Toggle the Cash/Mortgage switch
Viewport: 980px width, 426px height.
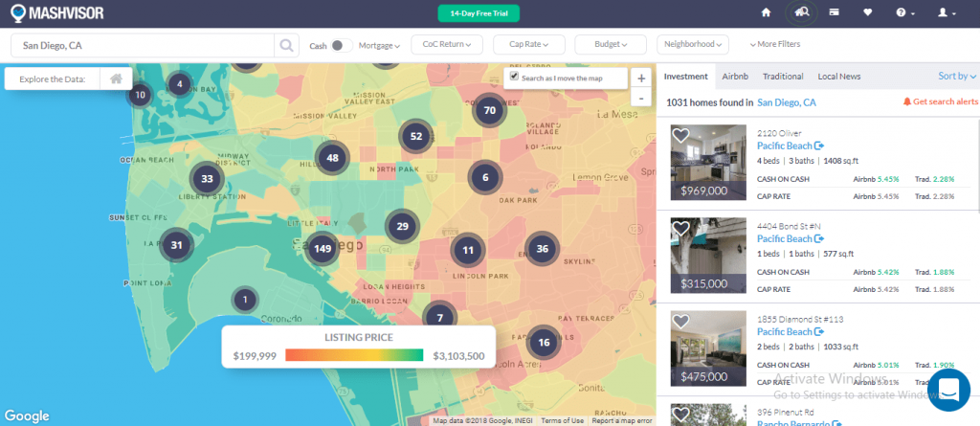pos(342,45)
